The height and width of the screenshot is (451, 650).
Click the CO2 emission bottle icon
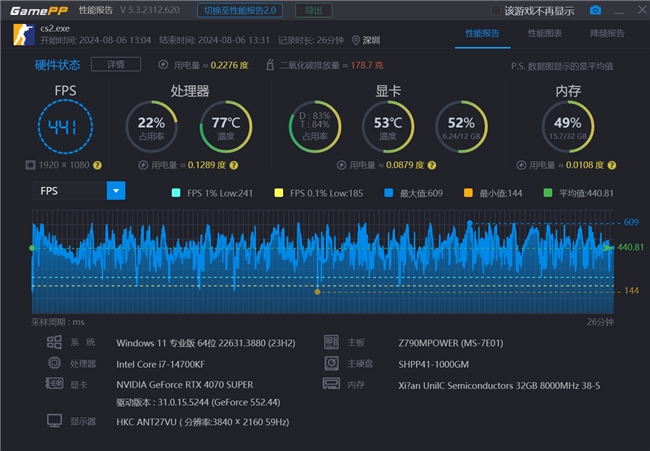point(270,65)
